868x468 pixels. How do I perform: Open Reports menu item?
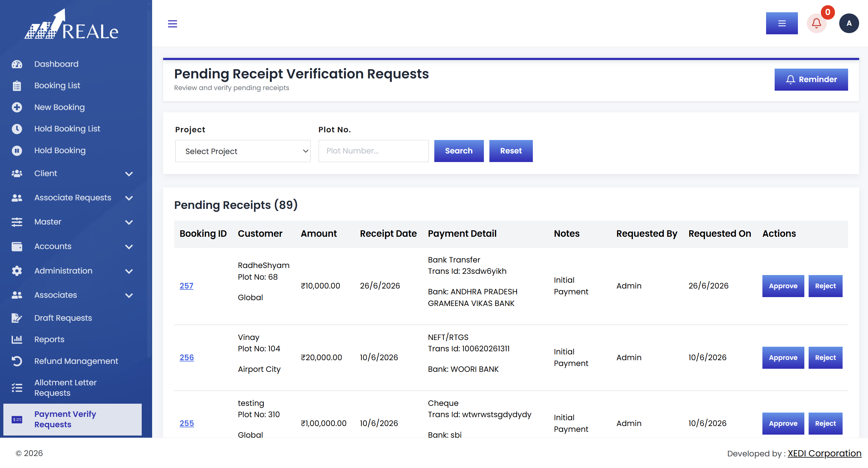(x=49, y=340)
